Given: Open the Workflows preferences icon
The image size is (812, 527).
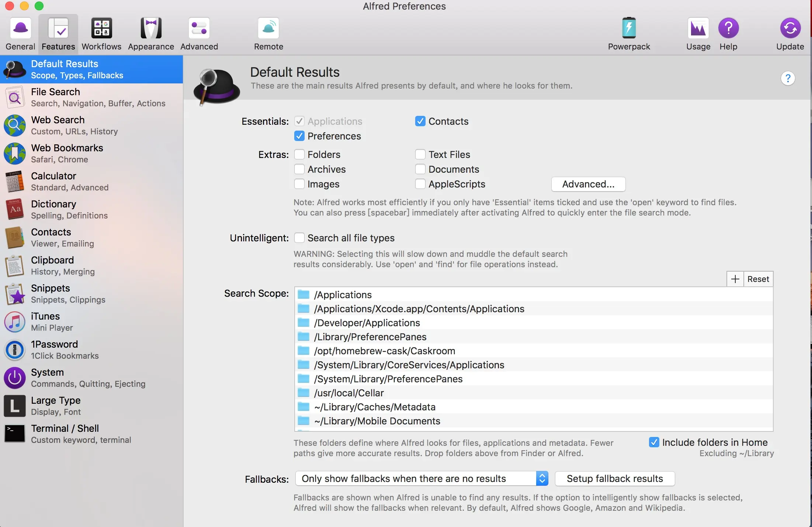Looking at the screenshot, I should pos(101,28).
